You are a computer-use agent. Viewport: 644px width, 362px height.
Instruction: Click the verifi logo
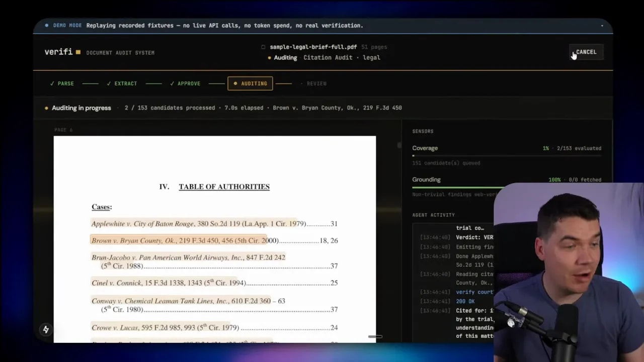[x=62, y=52]
